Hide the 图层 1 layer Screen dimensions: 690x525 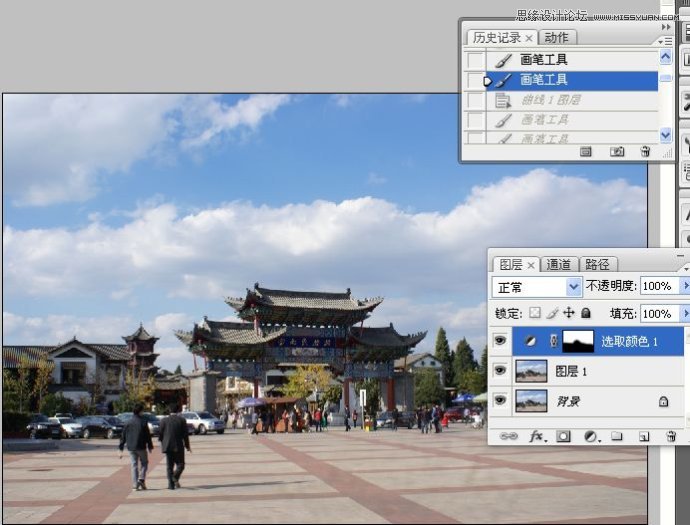pyautogui.click(x=499, y=371)
